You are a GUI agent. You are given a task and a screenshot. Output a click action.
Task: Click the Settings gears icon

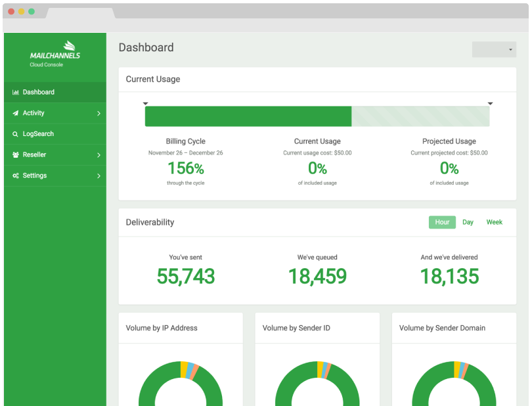(x=15, y=176)
